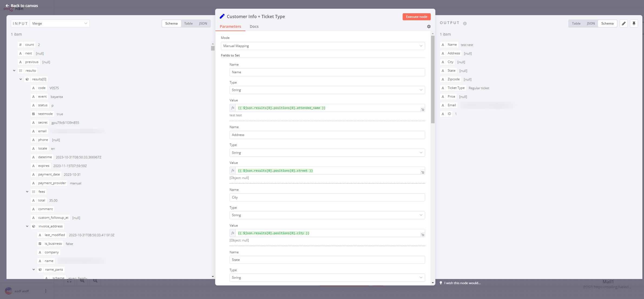The height and width of the screenshot is (299, 644).
Task: Click the output info circle icon
Action: point(465,24)
